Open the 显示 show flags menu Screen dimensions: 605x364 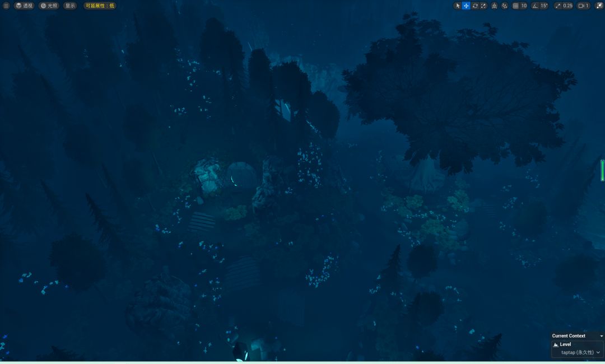pyautogui.click(x=70, y=6)
